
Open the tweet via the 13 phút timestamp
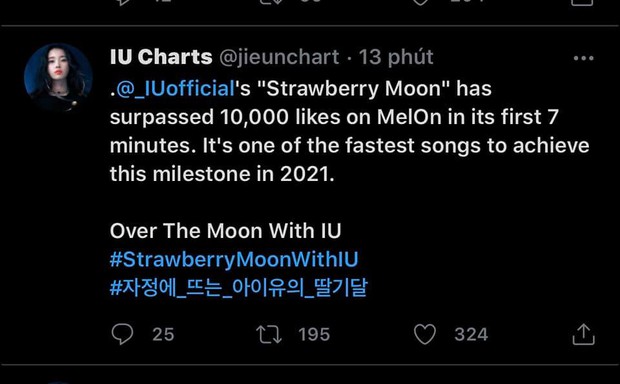(396, 57)
